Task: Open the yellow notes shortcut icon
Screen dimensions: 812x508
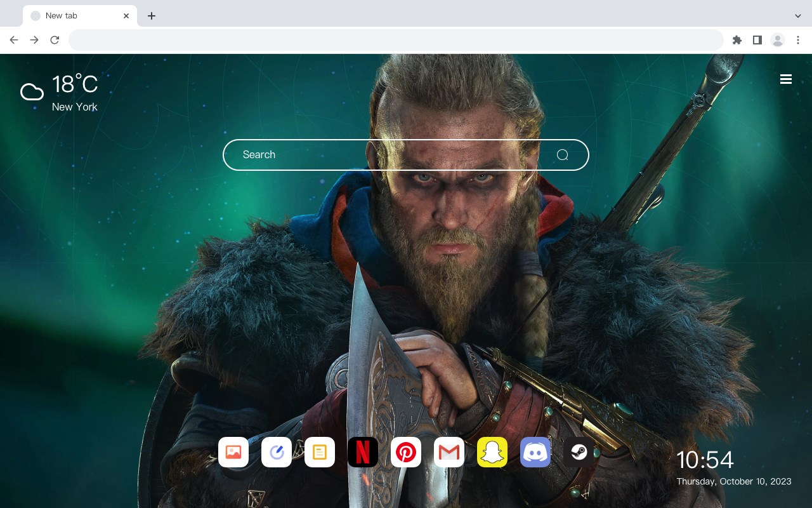Action: (320, 452)
